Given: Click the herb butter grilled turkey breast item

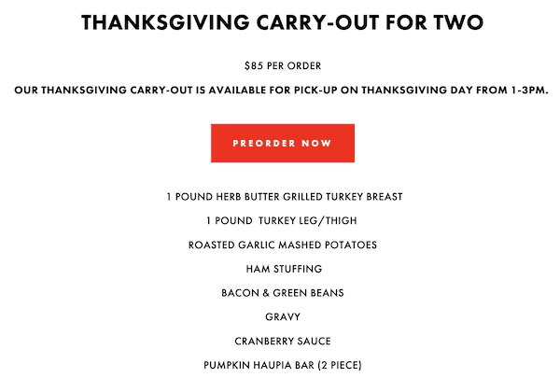Looking at the screenshot, I should pos(285,197).
